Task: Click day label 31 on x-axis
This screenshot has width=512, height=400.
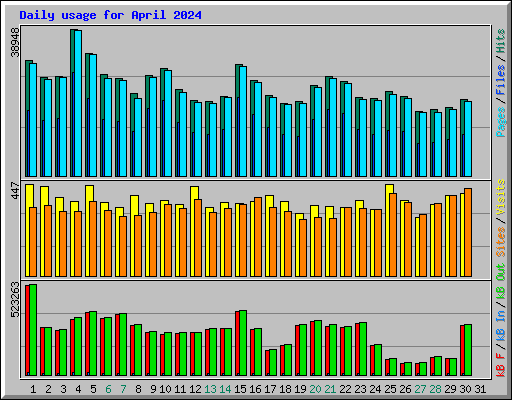Action: click(x=480, y=389)
